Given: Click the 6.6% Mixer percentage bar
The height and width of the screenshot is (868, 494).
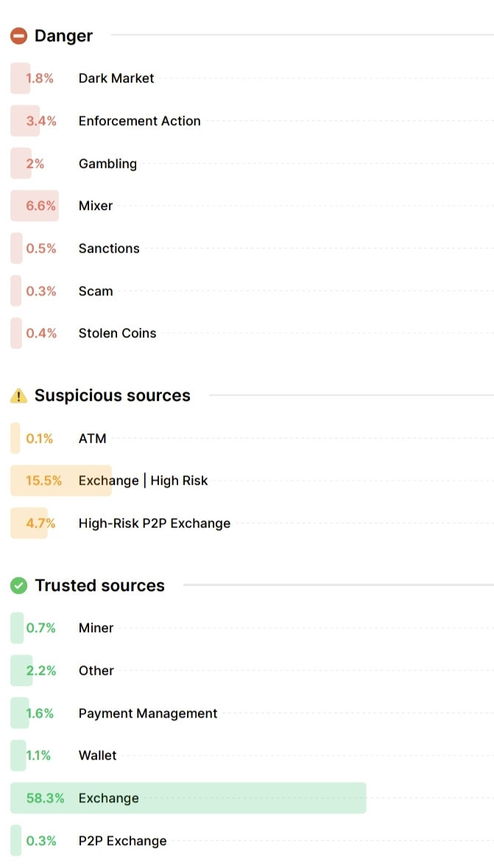Looking at the screenshot, I should [35, 206].
